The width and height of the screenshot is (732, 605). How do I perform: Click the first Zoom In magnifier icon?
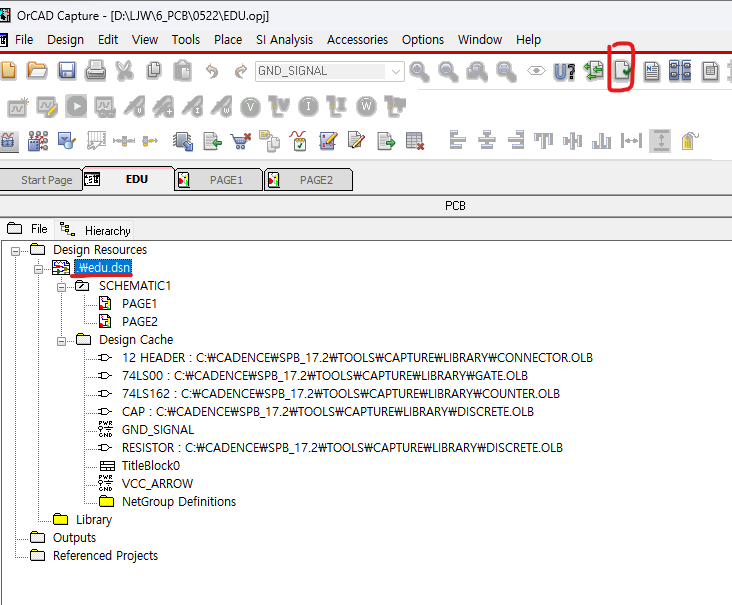pos(419,71)
